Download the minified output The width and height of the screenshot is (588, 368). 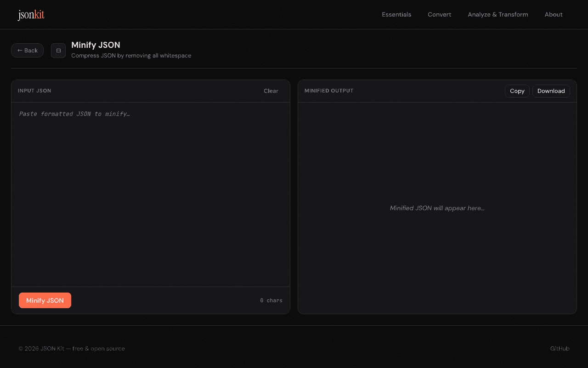(x=551, y=91)
